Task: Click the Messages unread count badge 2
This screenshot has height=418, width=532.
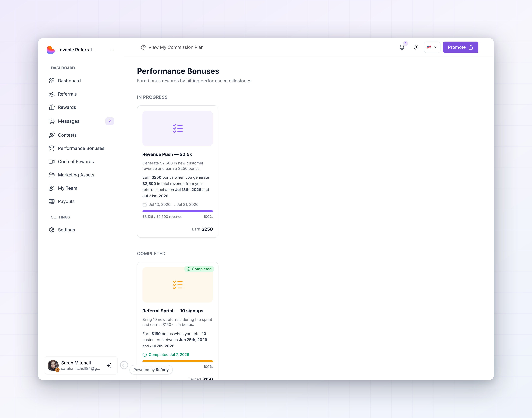Action: pos(110,121)
